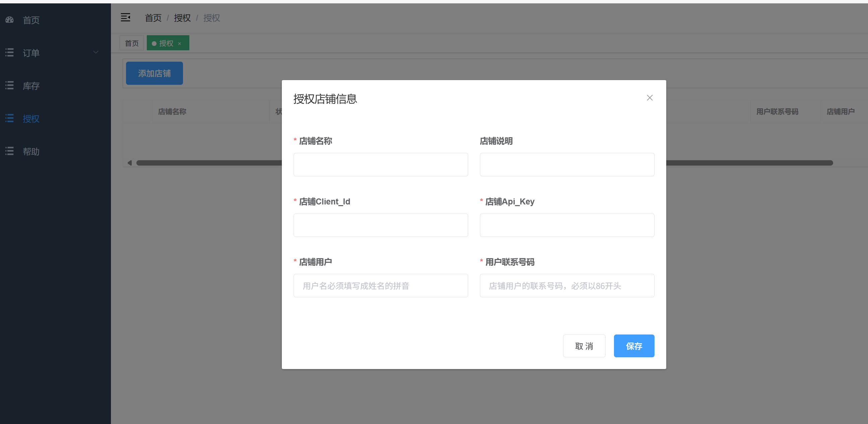
Task: Click the 用户联系号码 field with 86 placeholder
Action: [x=567, y=286]
